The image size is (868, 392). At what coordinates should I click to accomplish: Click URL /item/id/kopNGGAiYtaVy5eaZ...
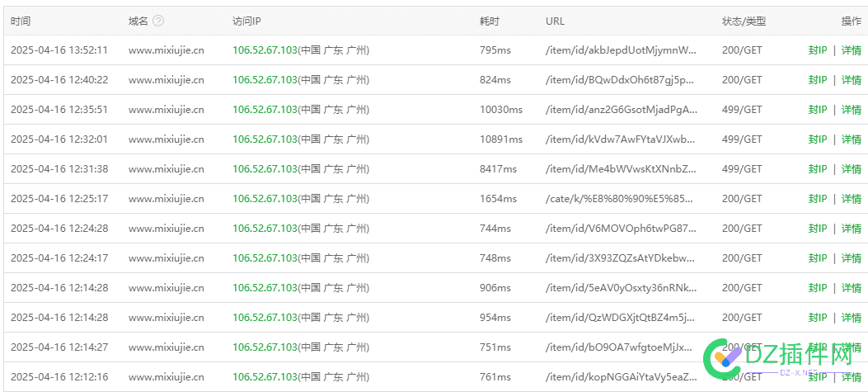(x=621, y=377)
